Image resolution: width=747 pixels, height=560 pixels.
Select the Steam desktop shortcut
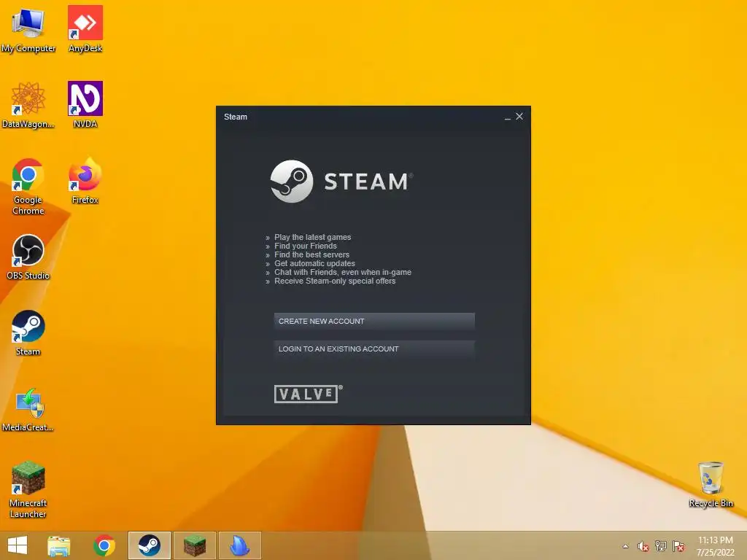pyautogui.click(x=28, y=332)
